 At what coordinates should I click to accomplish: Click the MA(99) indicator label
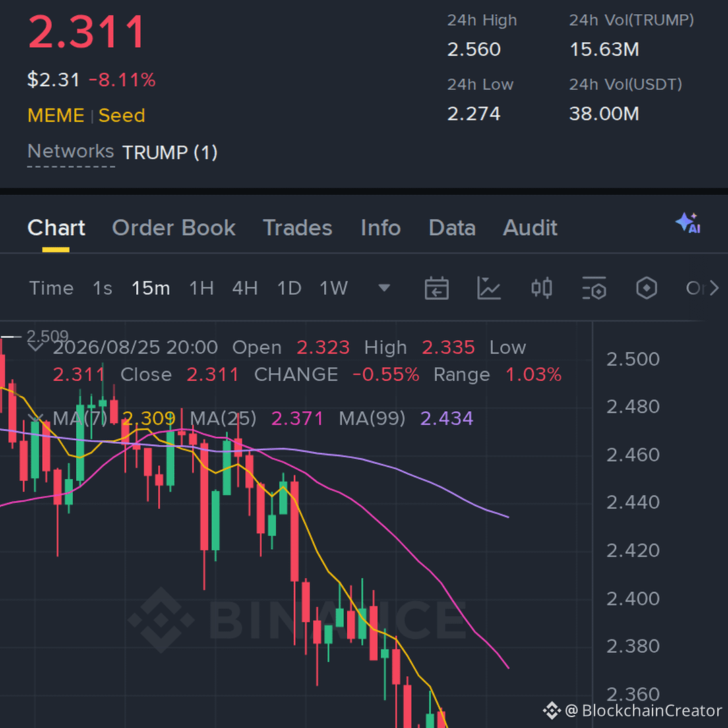point(372,419)
